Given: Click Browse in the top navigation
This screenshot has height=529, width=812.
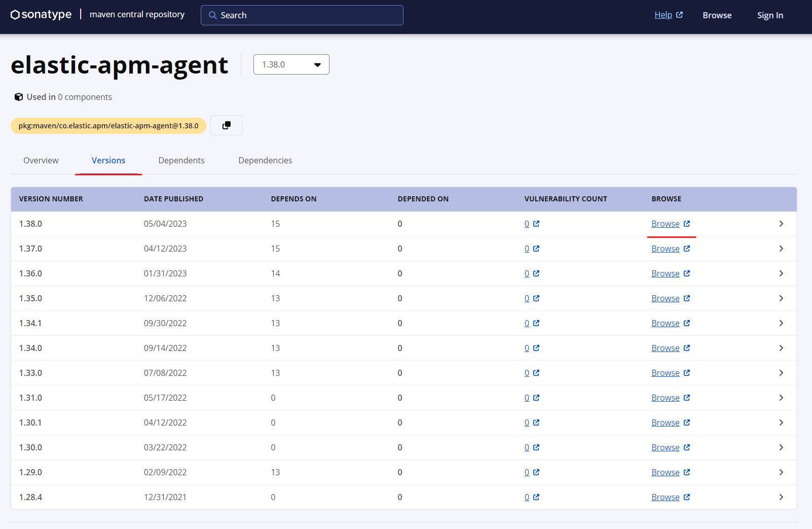Looking at the screenshot, I should tap(717, 15).
